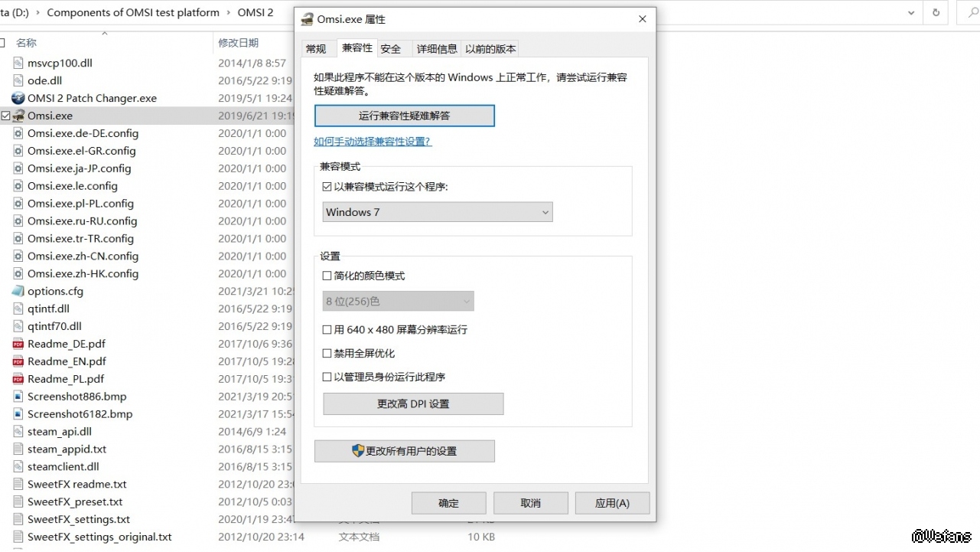Toggle the selection checkbox beside Omsi.exe
Viewport: 980px width, 552px height.
[5, 116]
